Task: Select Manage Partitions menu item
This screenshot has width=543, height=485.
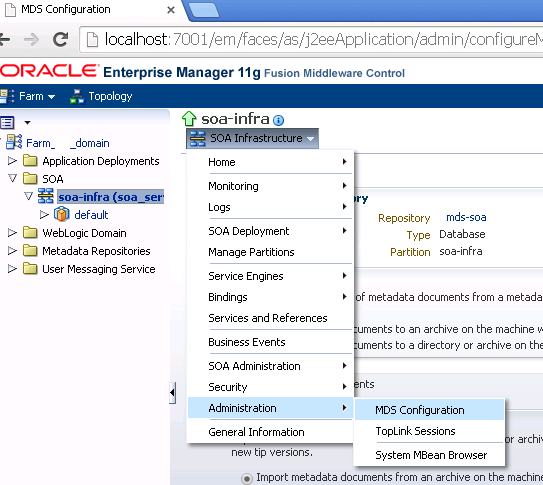Action: (x=270, y=252)
